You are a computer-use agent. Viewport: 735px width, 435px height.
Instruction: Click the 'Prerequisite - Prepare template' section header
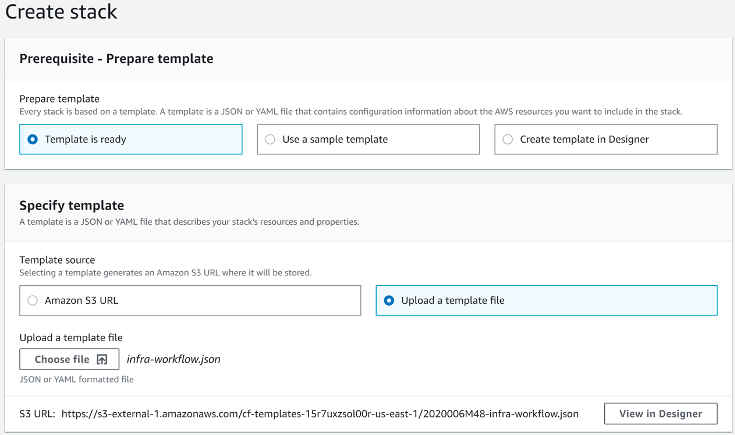click(x=116, y=59)
